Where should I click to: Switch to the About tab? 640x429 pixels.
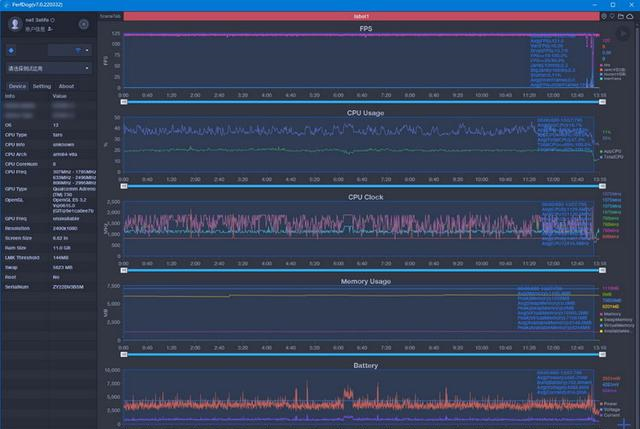[x=66, y=86]
